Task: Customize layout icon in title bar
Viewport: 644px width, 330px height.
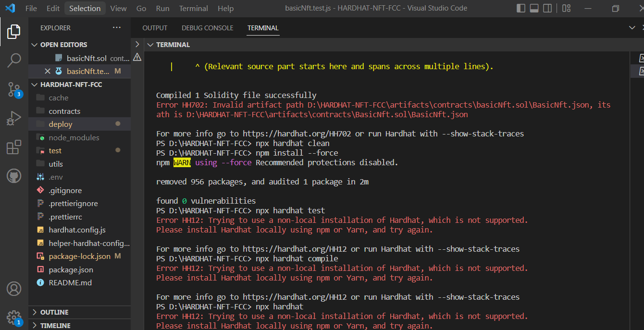Action: pos(566,8)
